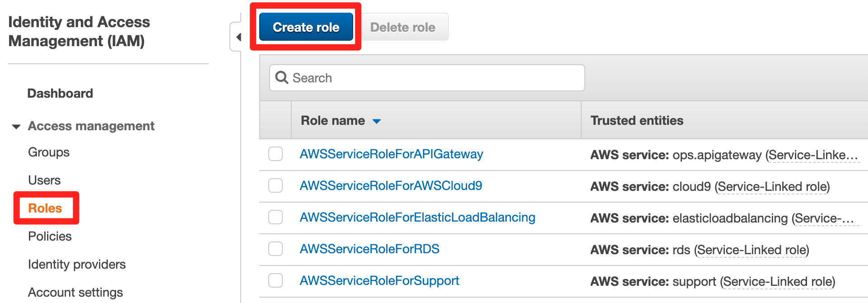This screenshot has height=303, width=868.
Task: Click the Identity and Access Management (IAM) heading
Action: point(79,31)
